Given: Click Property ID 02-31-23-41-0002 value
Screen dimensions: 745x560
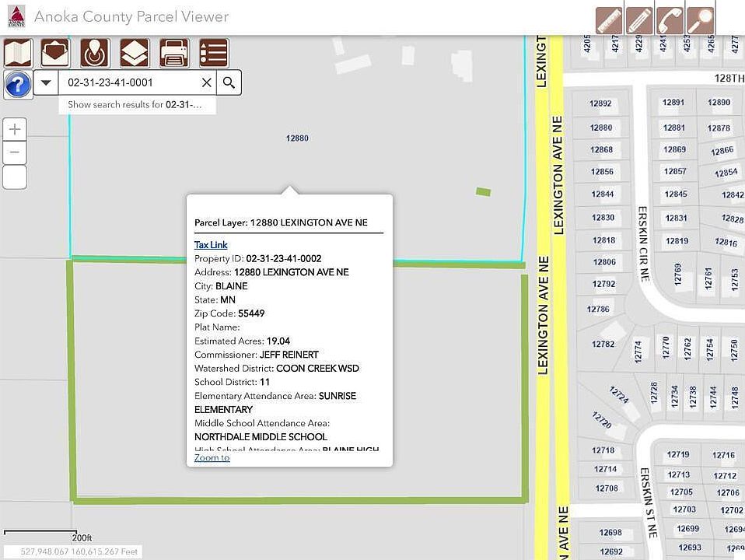Looking at the screenshot, I should coord(284,258).
